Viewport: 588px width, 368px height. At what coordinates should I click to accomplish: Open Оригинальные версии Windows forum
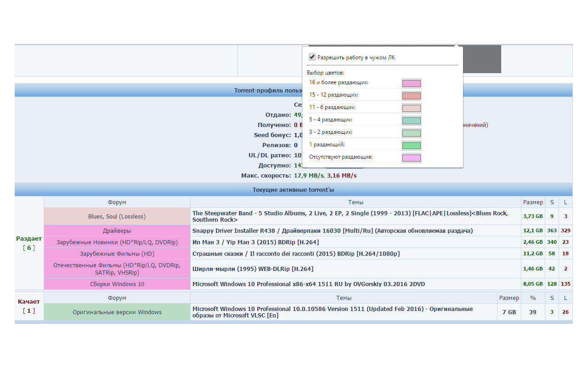click(117, 312)
